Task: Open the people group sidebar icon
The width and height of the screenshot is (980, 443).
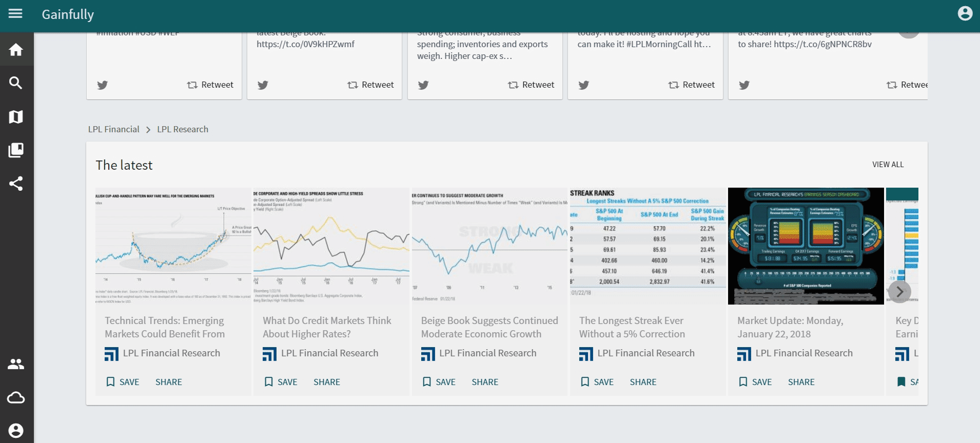Action: (16, 364)
